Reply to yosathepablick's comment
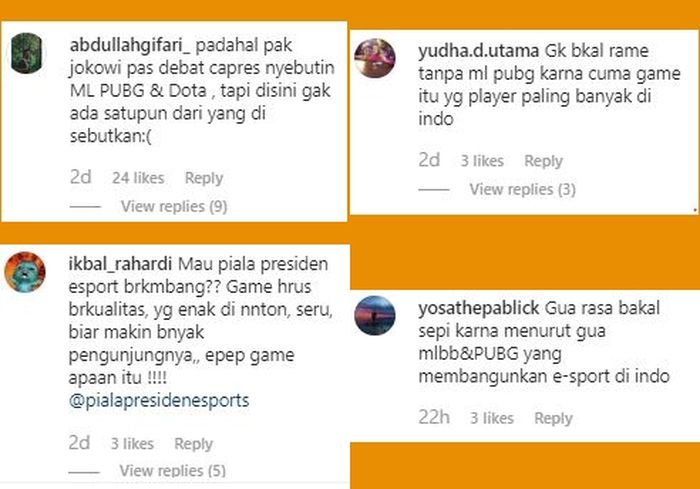The width and height of the screenshot is (700, 489). [x=554, y=418]
